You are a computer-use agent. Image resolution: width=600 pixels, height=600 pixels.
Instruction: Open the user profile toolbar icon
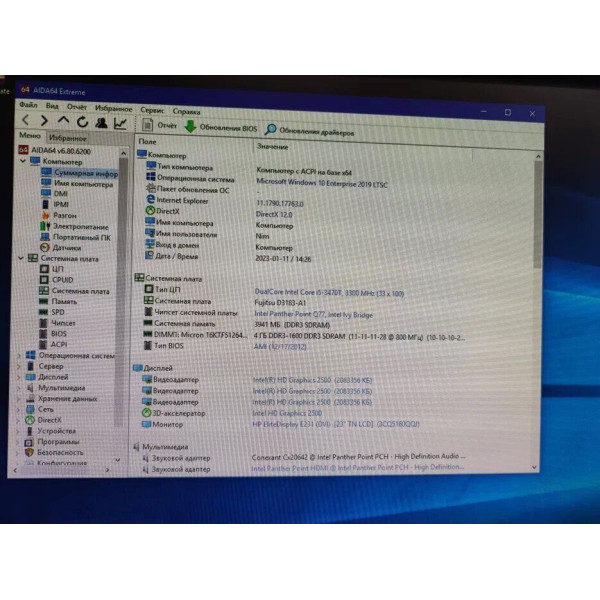point(101,123)
